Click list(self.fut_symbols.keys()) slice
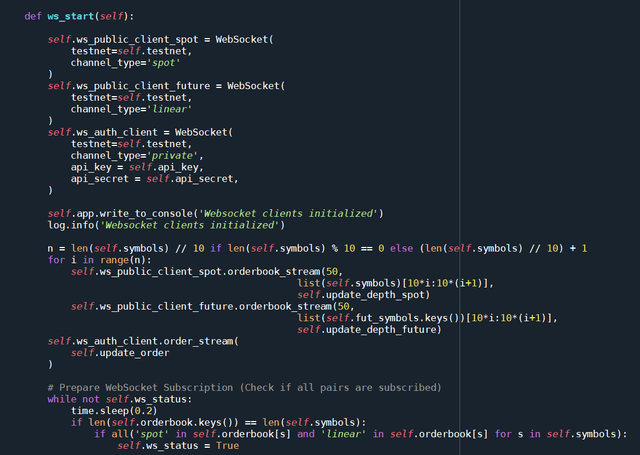Viewport: 640px width, 455px height. click(x=427, y=318)
